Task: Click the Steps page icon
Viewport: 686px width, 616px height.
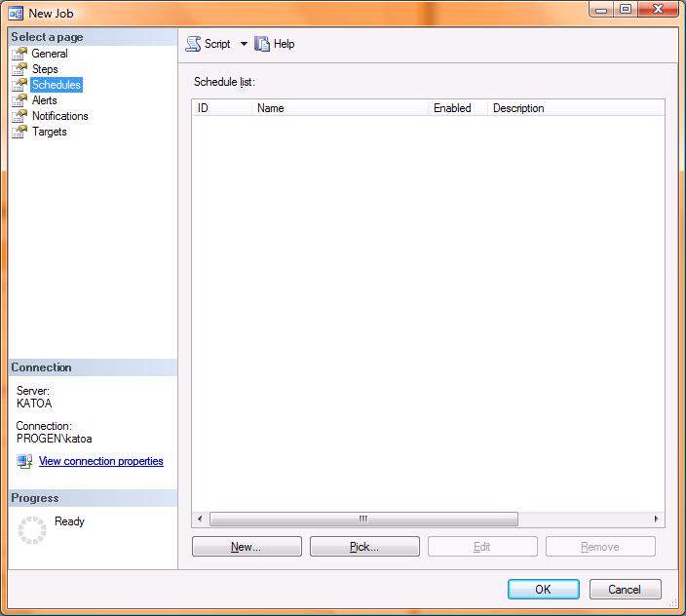Action: click(x=19, y=69)
